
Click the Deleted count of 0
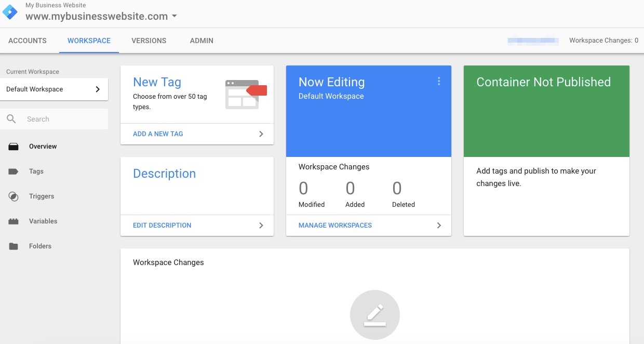tap(397, 188)
